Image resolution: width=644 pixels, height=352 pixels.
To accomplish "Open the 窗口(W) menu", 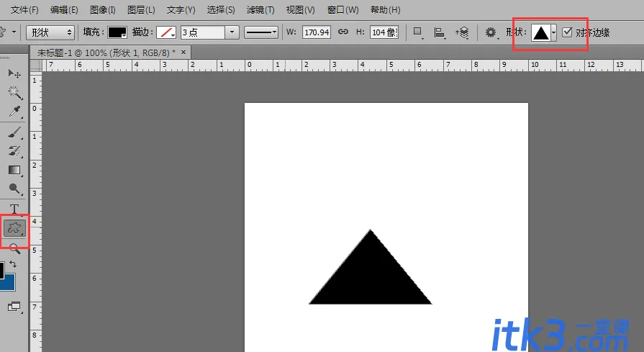I will click(343, 10).
